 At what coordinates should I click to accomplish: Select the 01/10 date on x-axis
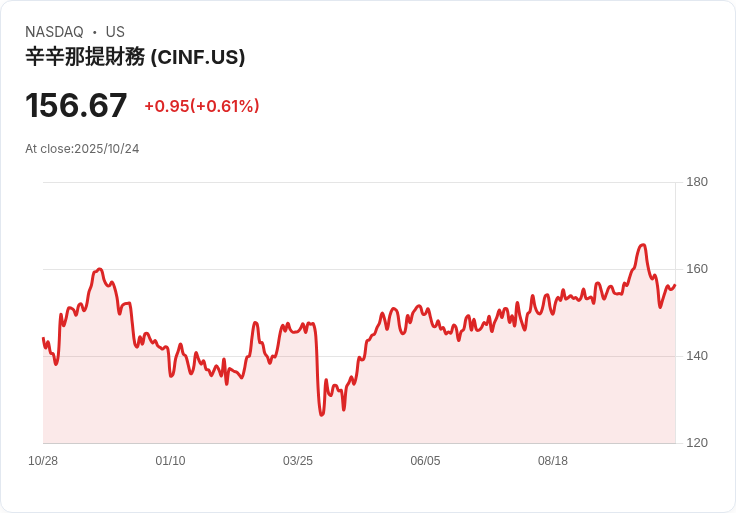pyautogui.click(x=170, y=461)
